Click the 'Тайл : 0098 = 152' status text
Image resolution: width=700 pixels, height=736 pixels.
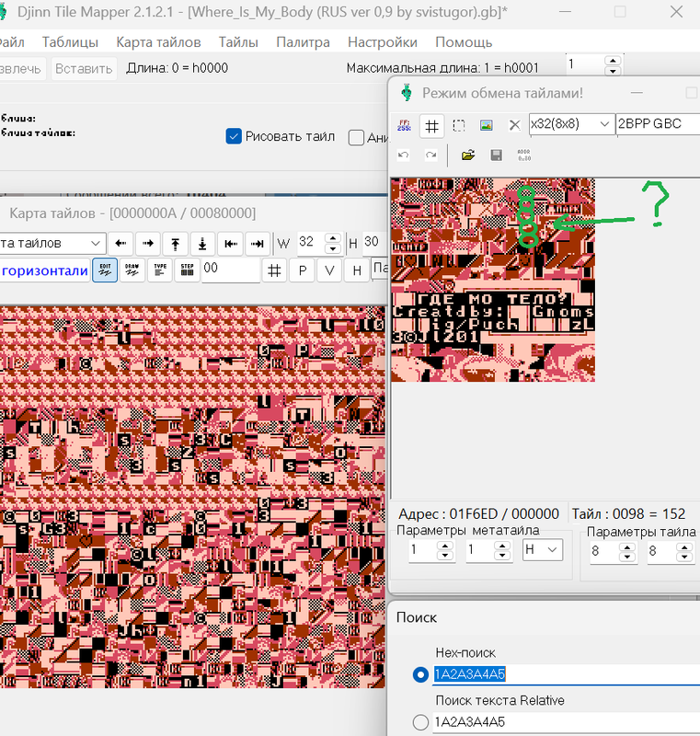click(628, 514)
